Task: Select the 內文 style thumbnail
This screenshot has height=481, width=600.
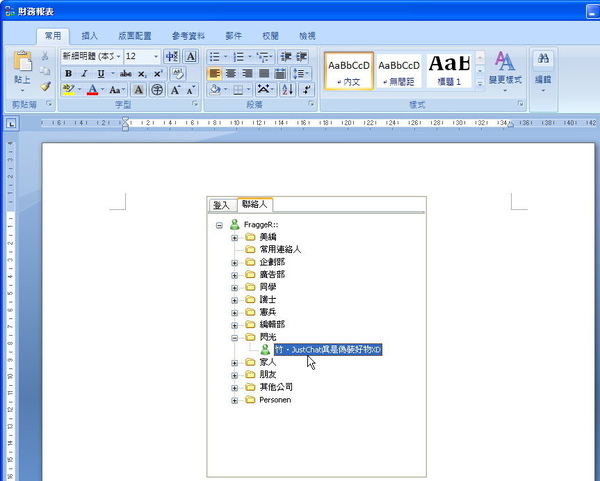Action: [x=349, y=71]
